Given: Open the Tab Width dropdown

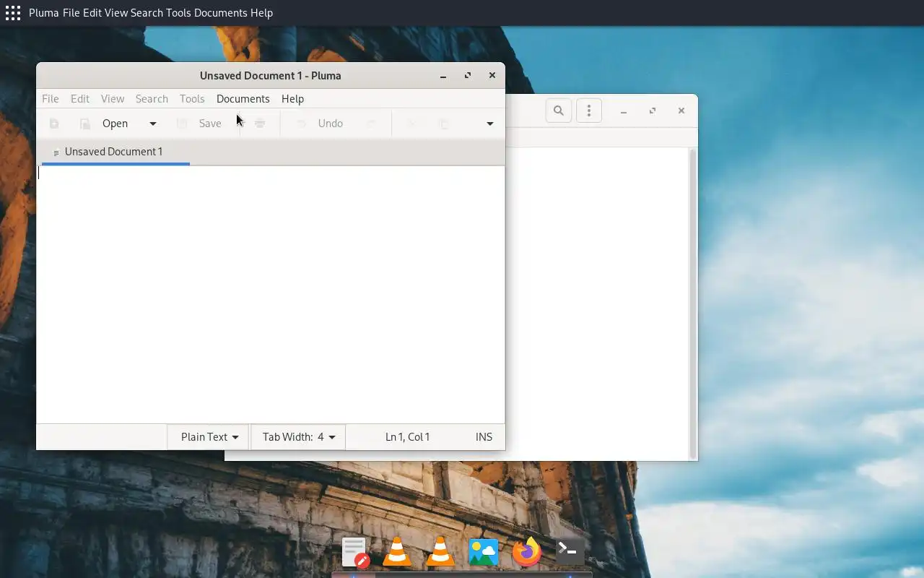Looking at the screenshot, I should tap(298, 437).
